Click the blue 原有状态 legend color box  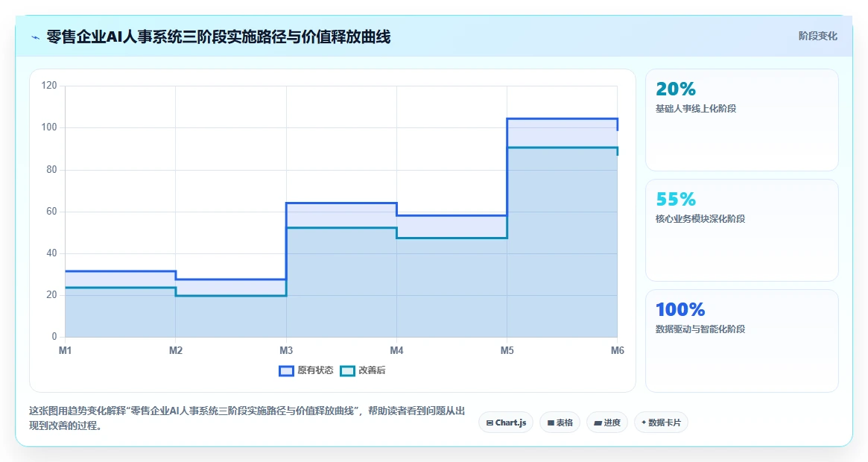[286, 371]
